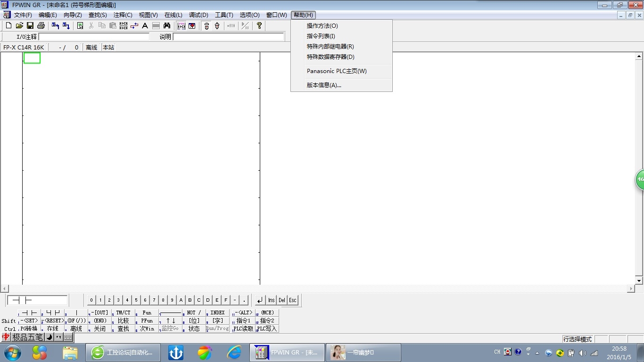Open the 文件(F) menu

tap(23, 15)
